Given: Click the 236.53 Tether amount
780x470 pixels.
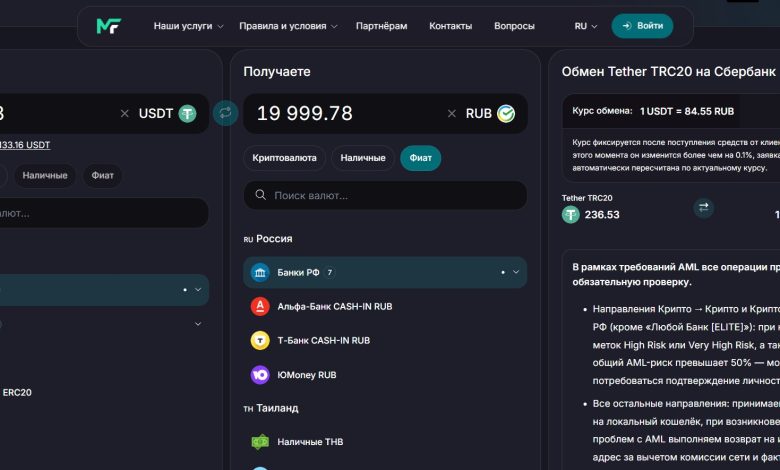Looking at the screenshot, I should (x=602, y=215).
